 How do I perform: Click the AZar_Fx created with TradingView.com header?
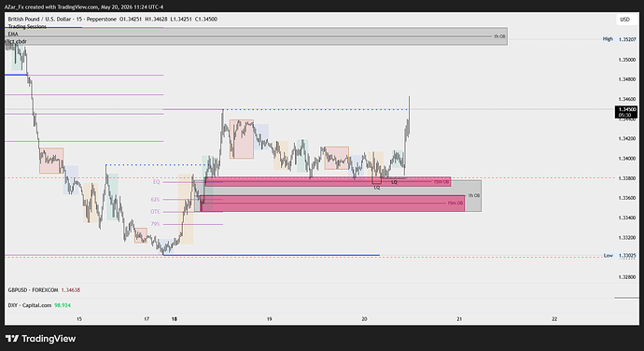point(84,7)
